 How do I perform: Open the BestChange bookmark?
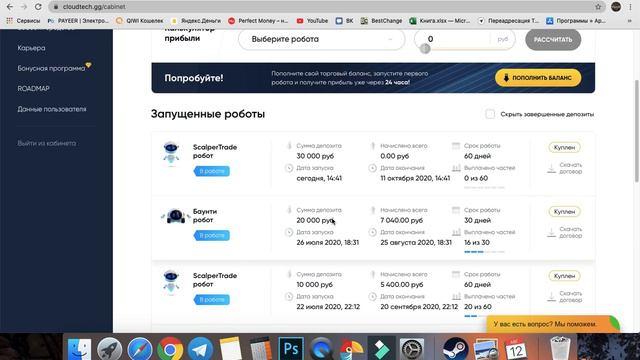point(381,20)
